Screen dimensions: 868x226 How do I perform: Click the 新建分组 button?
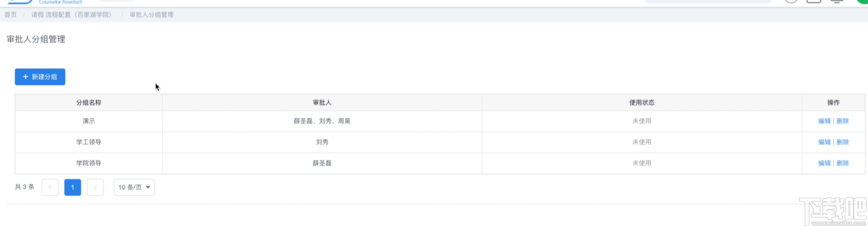click(40, 77)
